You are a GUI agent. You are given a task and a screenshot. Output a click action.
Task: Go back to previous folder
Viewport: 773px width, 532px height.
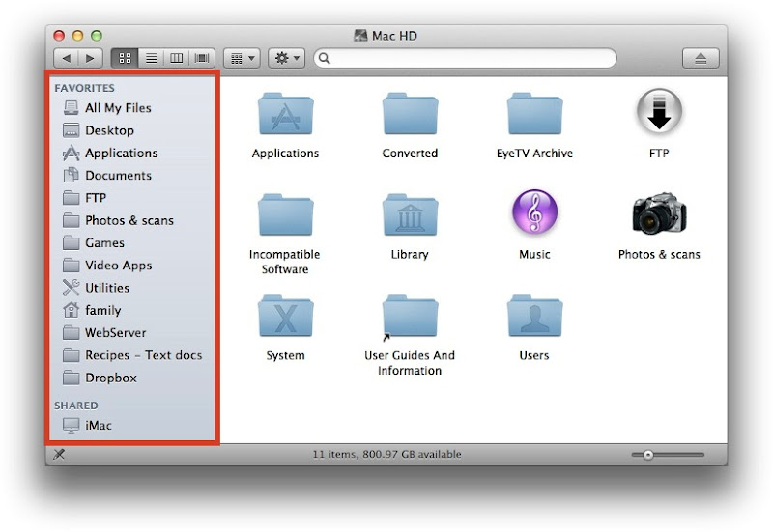tap(66, 58)
